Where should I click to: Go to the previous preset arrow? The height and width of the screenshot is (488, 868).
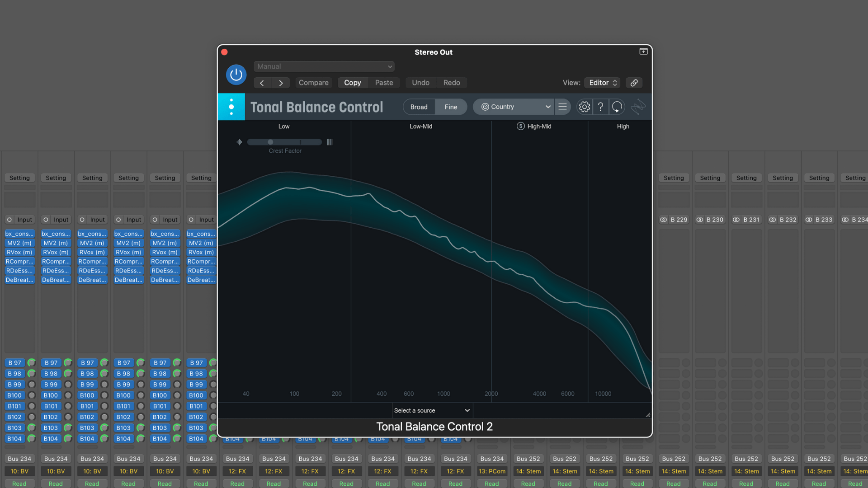[262, 83]
